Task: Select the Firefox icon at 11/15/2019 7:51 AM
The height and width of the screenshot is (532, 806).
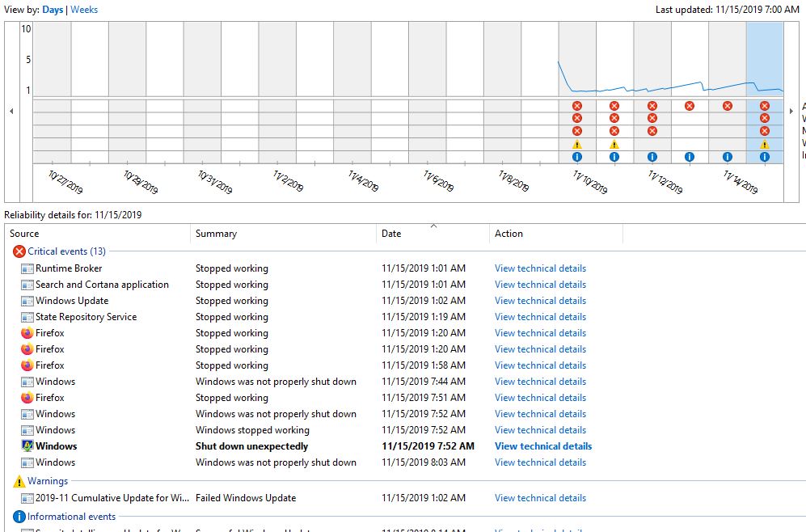Action: coord(27,397)
